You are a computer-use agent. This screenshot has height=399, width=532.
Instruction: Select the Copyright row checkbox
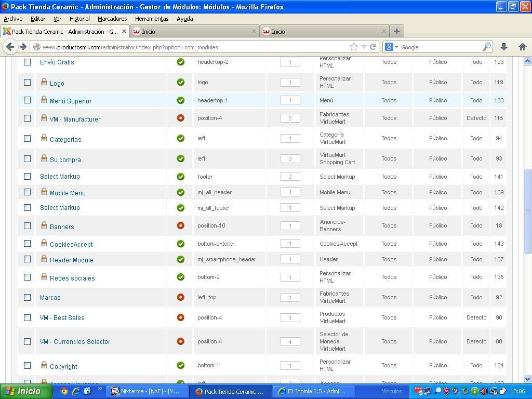(27, 365)
